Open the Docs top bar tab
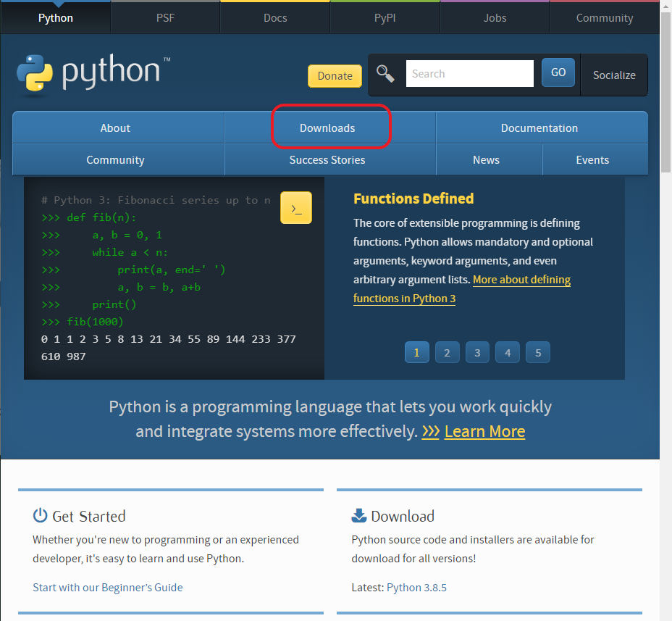Viewport: 672px width, 621px height. coord(275,17)
